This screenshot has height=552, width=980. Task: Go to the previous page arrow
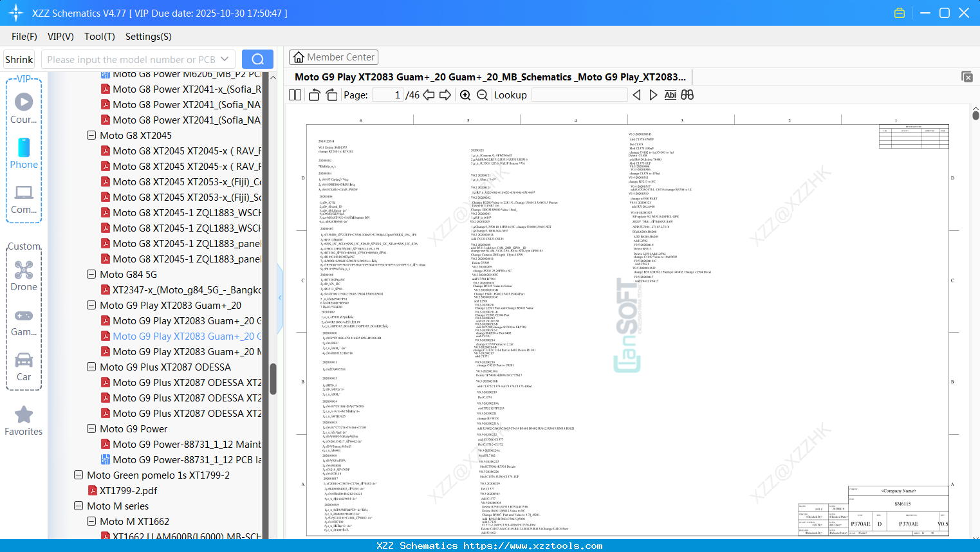[429, 95]
